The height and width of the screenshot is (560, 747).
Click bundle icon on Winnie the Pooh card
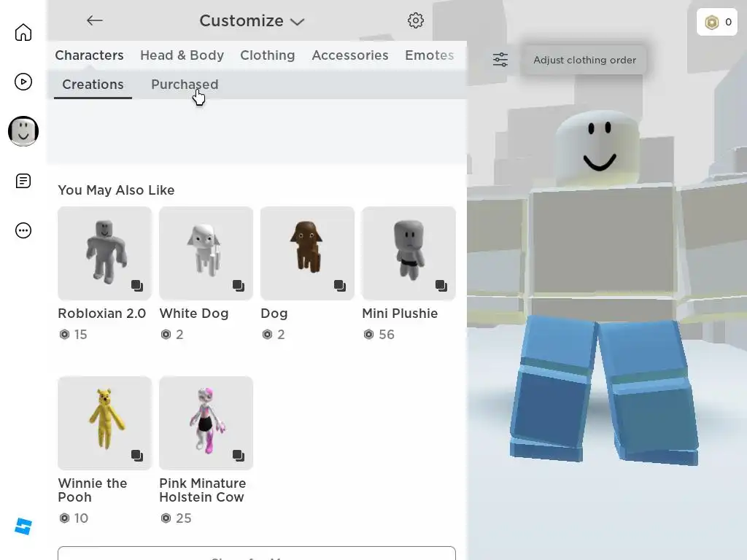point(137,456)
